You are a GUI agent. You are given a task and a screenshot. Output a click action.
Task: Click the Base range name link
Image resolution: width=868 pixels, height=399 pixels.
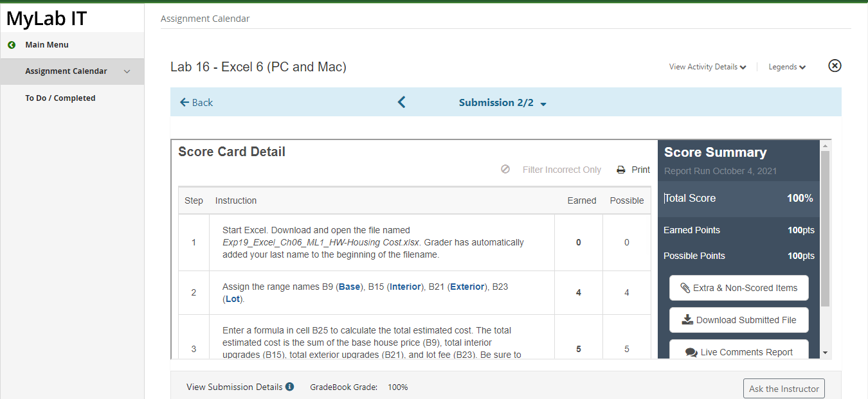350,287
